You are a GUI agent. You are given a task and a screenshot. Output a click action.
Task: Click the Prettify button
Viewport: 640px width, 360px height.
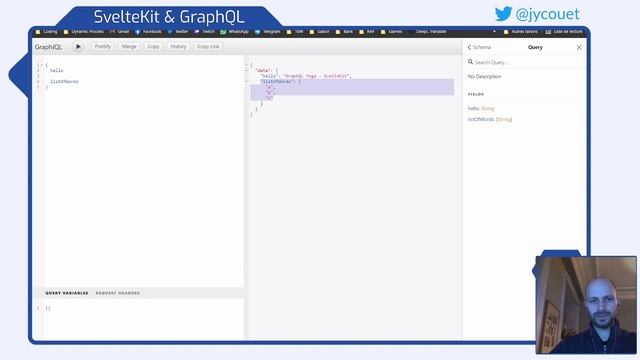click(x=102, y=47)
